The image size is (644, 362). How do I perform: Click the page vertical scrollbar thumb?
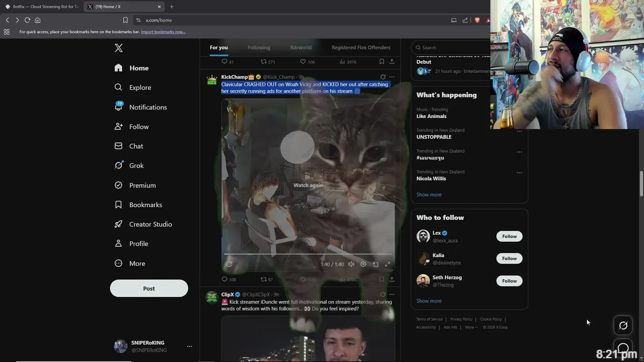click(641, 184)
